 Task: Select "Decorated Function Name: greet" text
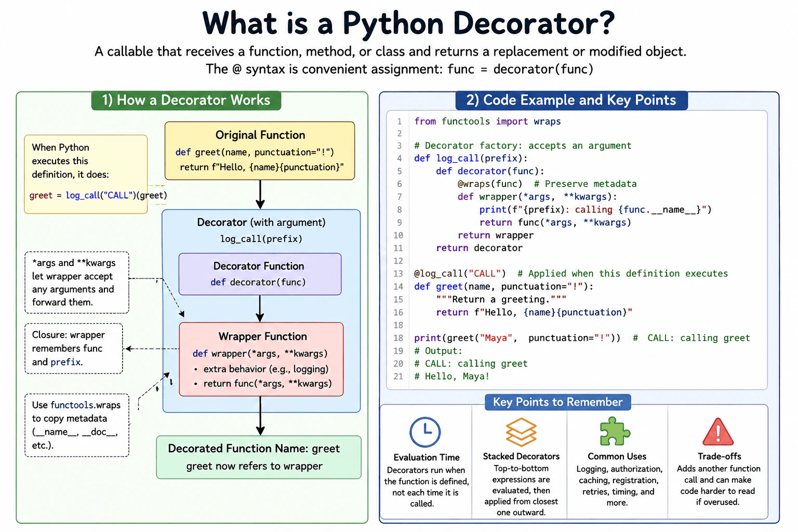[x=254, y=448]
